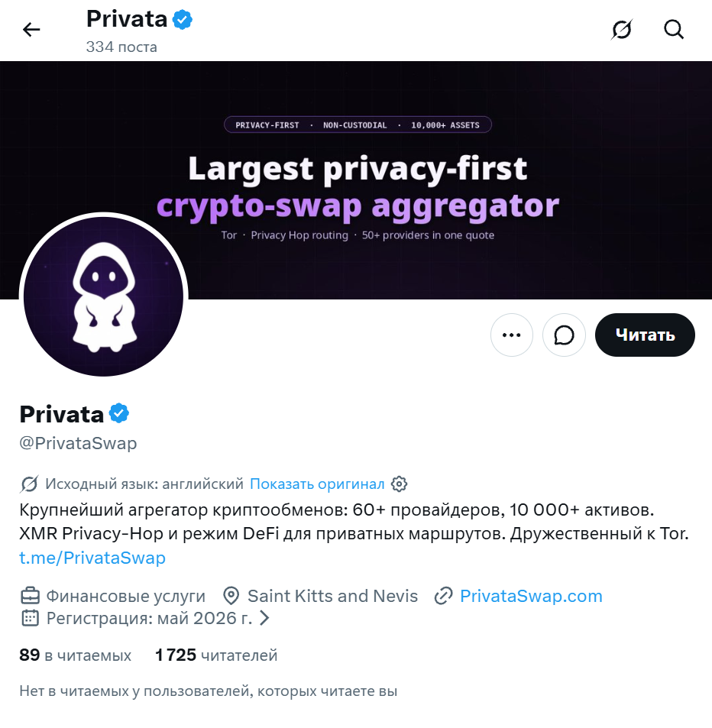
Task: Open translation settings gear icon
Action: point(399,484)
